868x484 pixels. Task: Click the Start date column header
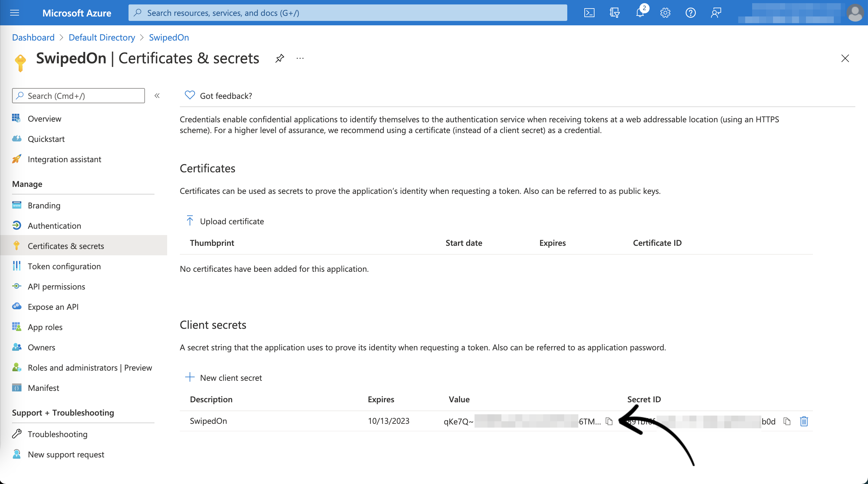[464, 243]
